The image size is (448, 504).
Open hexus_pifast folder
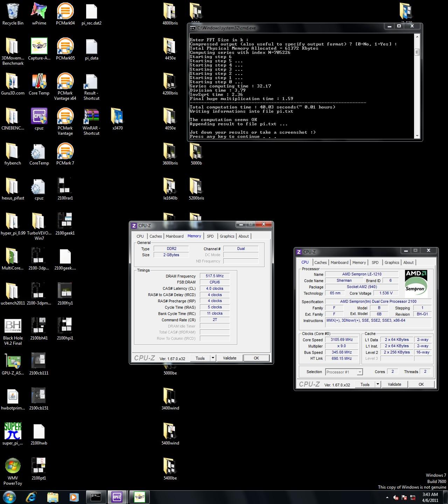(13, 189)
